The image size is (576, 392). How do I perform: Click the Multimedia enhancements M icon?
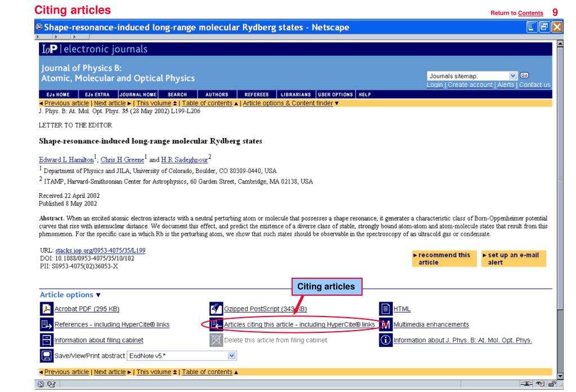coord(385,324)
